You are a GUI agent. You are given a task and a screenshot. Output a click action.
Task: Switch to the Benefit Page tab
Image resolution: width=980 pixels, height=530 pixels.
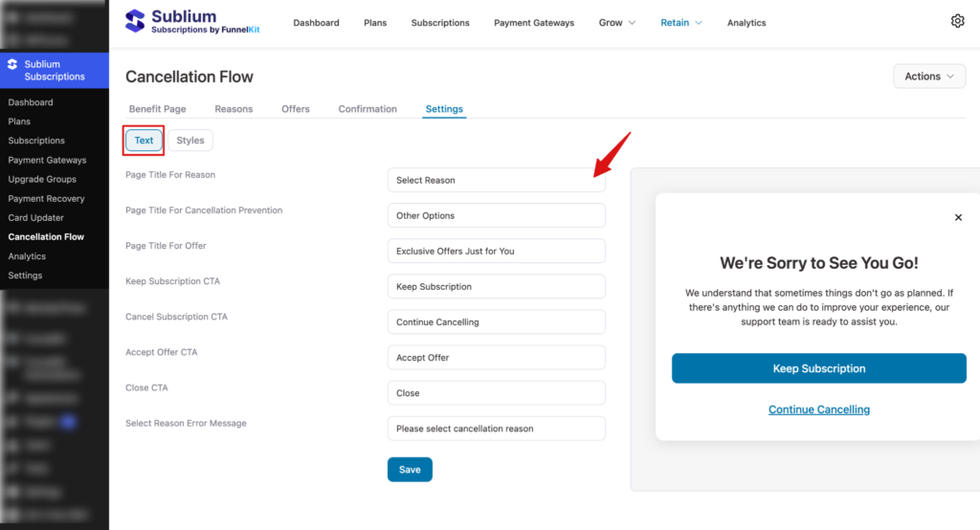click(159, 109)
